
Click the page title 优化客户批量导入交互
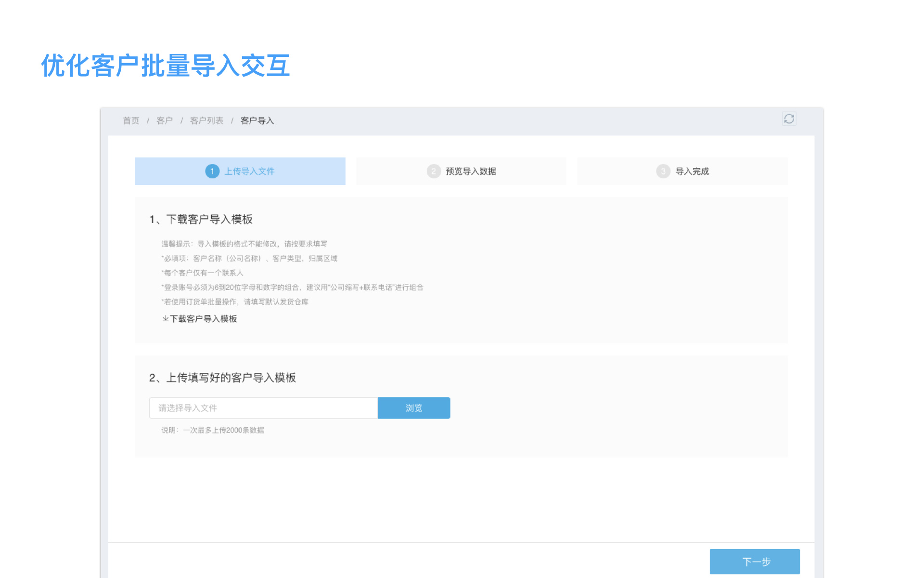(x=166, y=66)
